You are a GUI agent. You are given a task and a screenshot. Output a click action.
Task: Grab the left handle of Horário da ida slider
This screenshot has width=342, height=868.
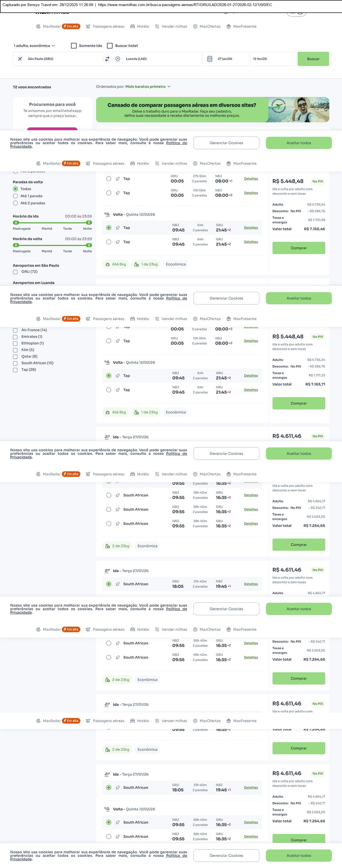16,223
